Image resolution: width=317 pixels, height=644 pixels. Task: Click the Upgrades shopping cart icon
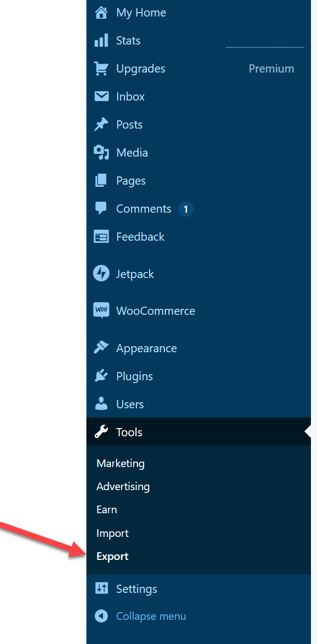point(101,69)
